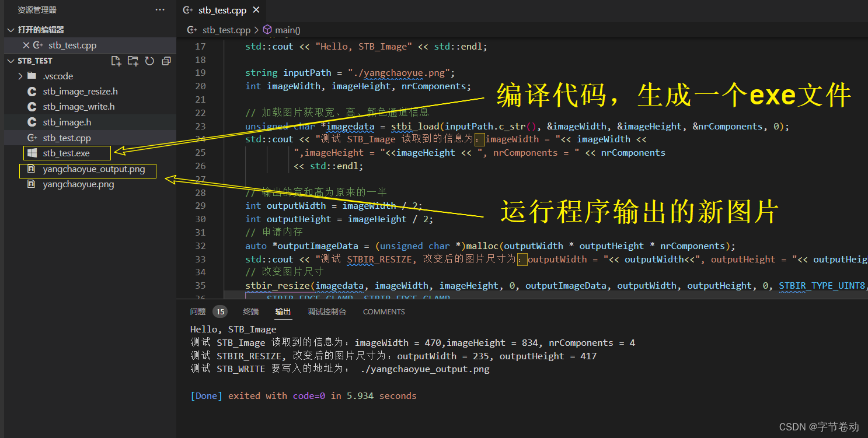Click the New File icon in STB_TEST header

pyautogui.click(x=116, y=61)
